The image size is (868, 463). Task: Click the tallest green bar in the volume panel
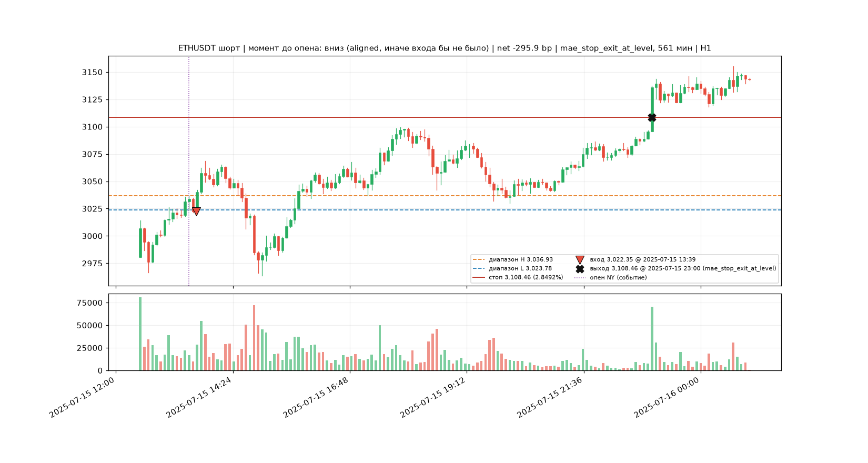point(140,334)
